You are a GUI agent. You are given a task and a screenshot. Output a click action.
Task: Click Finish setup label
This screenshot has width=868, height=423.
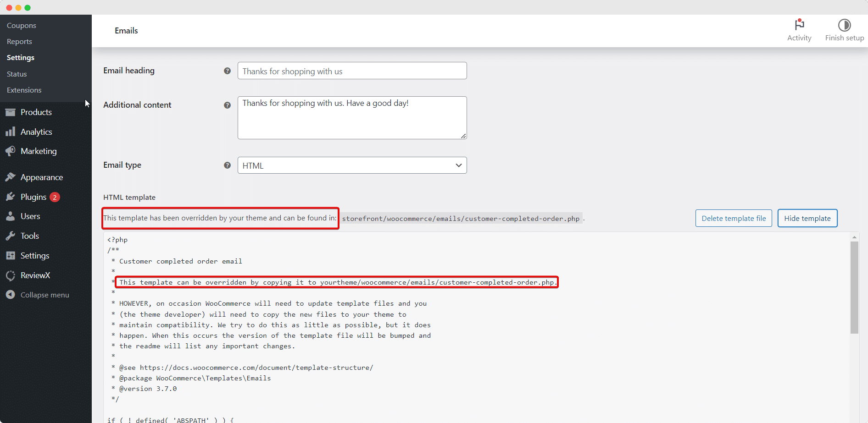(845, 38)
